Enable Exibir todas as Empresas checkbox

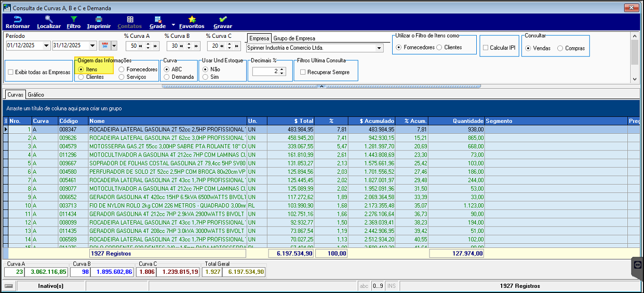pyautogui.click(x=11, y=72)
